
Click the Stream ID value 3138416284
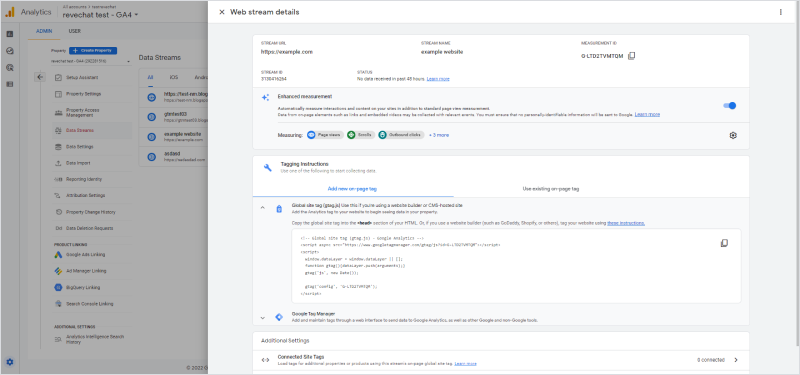point(274,79)
